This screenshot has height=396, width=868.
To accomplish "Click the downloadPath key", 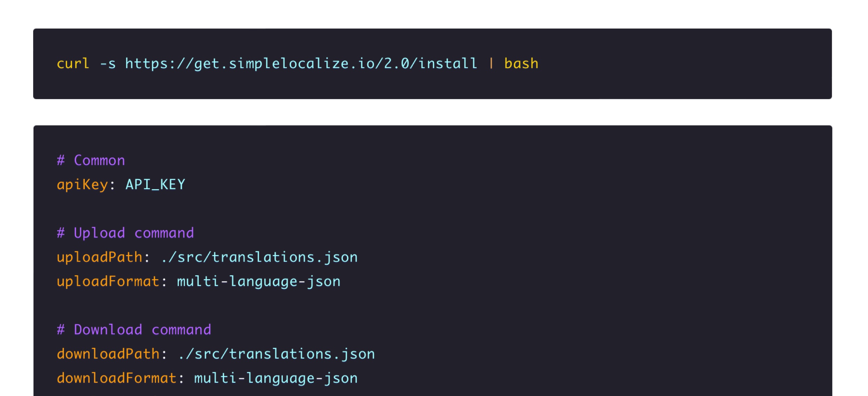I will click(108, 354).
